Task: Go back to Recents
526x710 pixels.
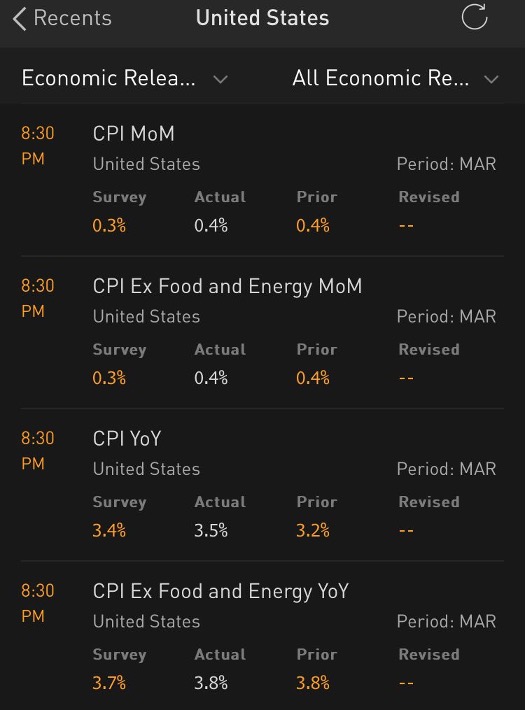Action: (62, 19)
